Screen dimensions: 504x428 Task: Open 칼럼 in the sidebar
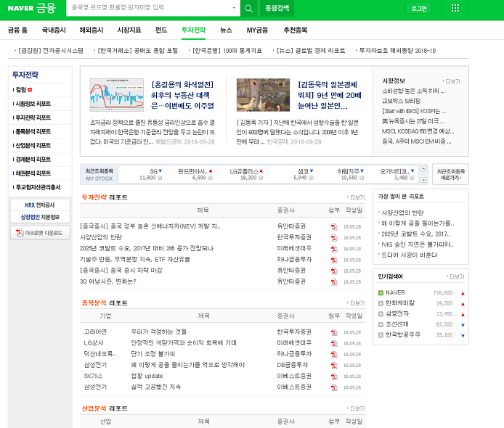tap(21, 90)
